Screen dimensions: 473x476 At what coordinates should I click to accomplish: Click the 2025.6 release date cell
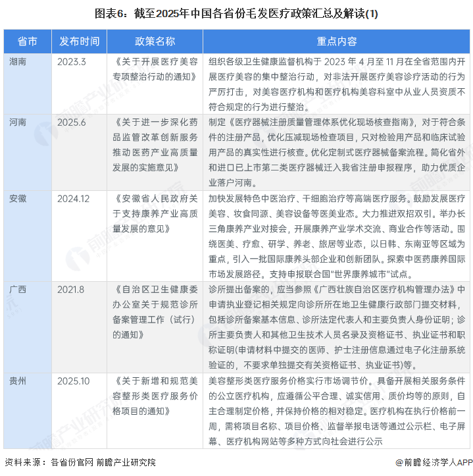coord(72,122)
